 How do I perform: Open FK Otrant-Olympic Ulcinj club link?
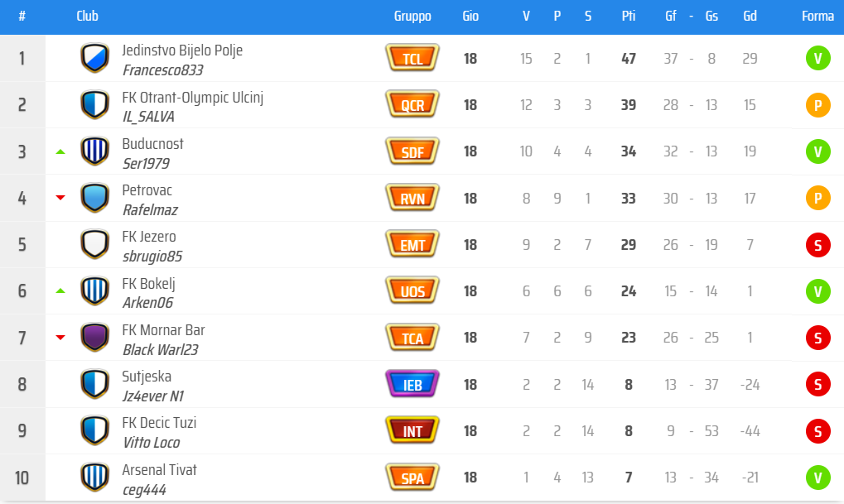192,98
